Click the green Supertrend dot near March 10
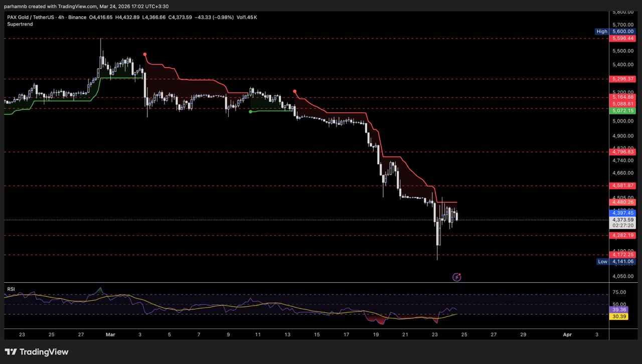This screenshot has height=364, width=642. pos(250,112)
